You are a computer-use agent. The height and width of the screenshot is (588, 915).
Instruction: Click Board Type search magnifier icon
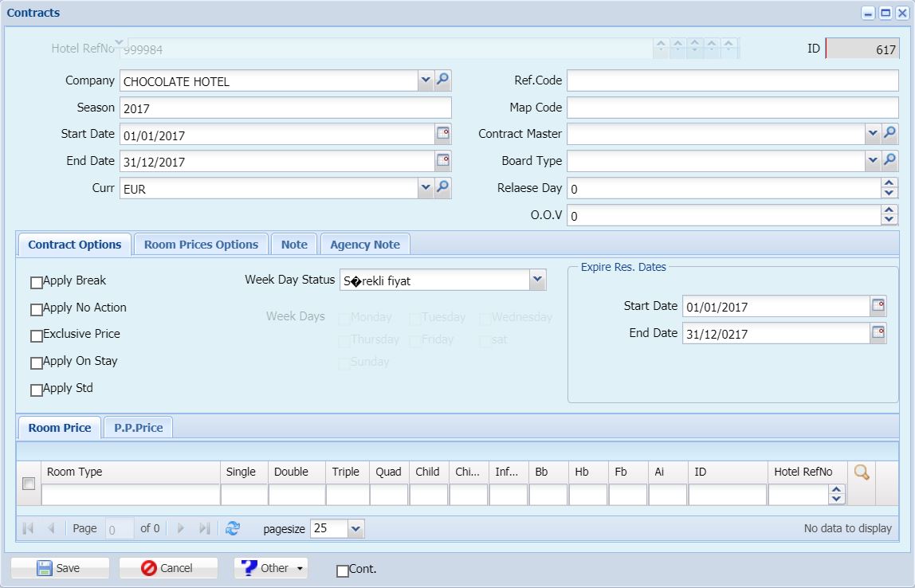[x=889, y=160]
